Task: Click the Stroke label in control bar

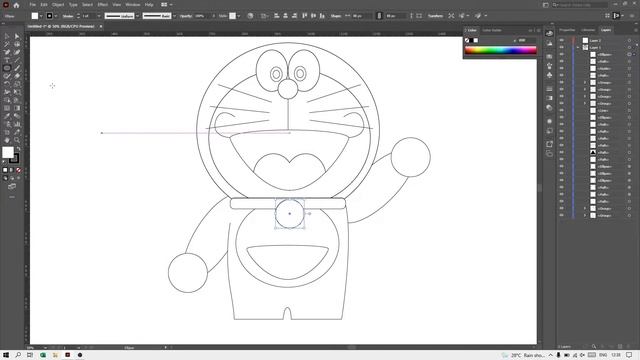Action: click(68, 16)
